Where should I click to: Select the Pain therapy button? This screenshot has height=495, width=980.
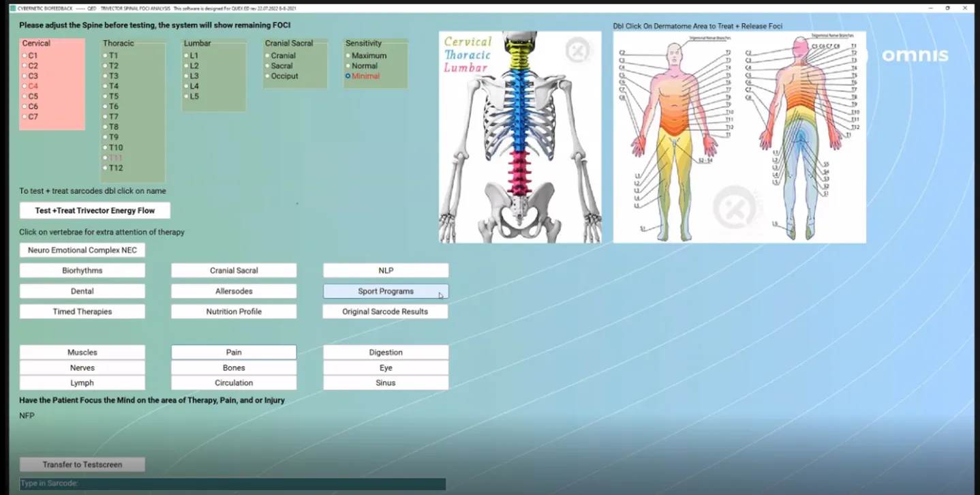coord(234,352)
